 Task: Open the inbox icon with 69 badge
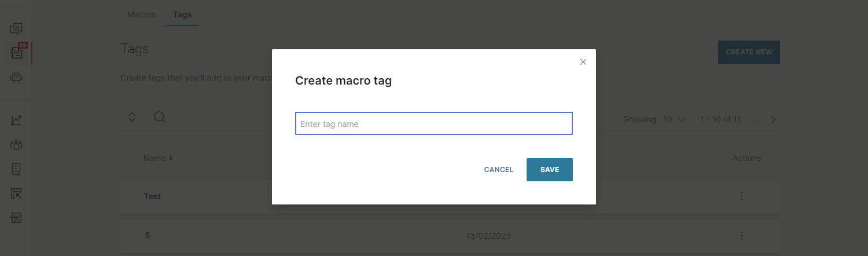point(16,53)
